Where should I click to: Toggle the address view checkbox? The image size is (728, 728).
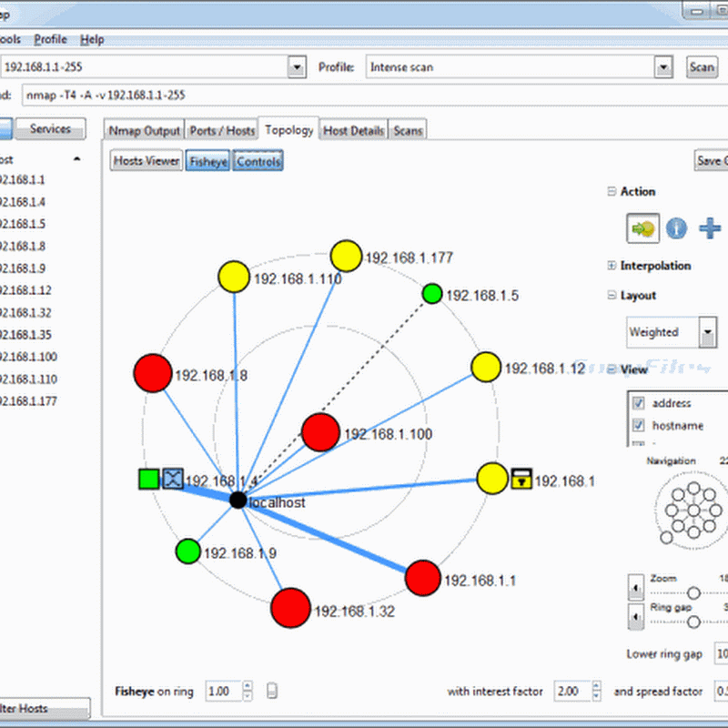(639, 402)
